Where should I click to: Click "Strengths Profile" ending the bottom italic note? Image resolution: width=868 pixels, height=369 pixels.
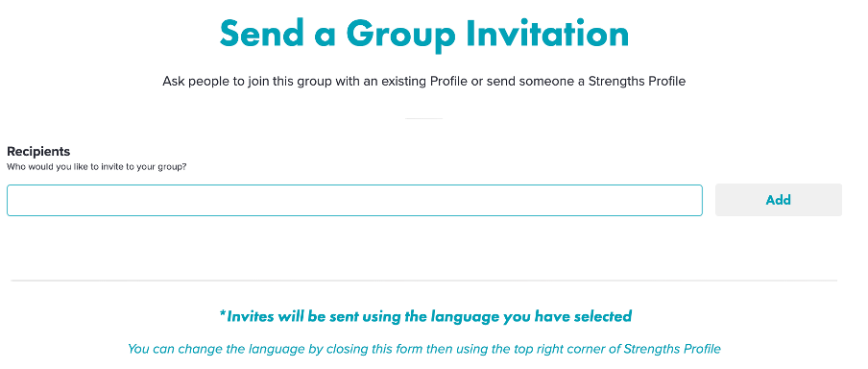tap(672, 349)
